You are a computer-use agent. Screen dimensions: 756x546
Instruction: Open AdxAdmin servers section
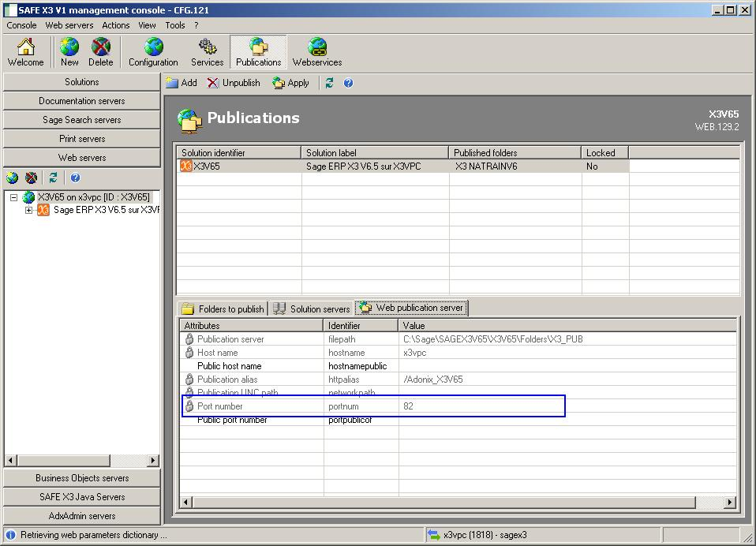tap(82, 516)
